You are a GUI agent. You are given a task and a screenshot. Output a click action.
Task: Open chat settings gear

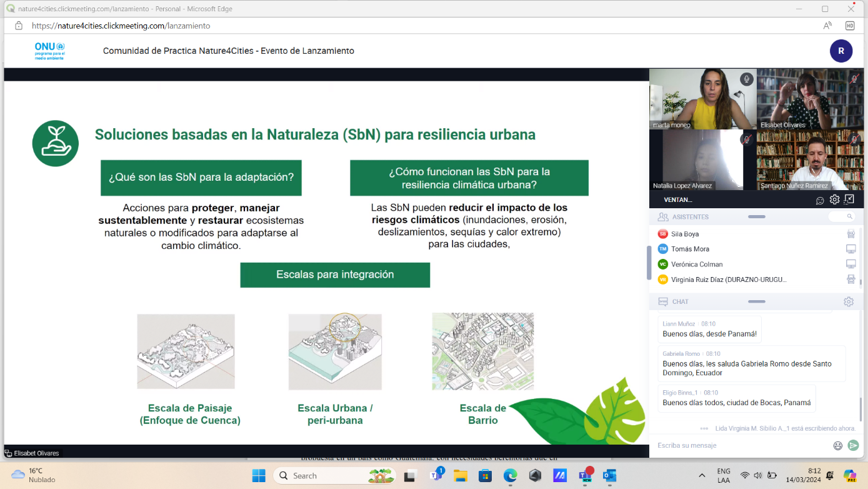849,301
